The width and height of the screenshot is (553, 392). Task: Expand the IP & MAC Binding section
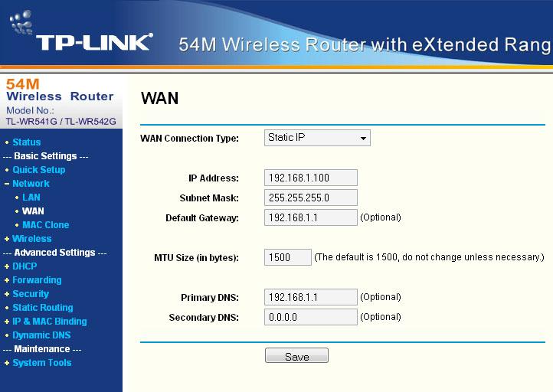(49, 321)
